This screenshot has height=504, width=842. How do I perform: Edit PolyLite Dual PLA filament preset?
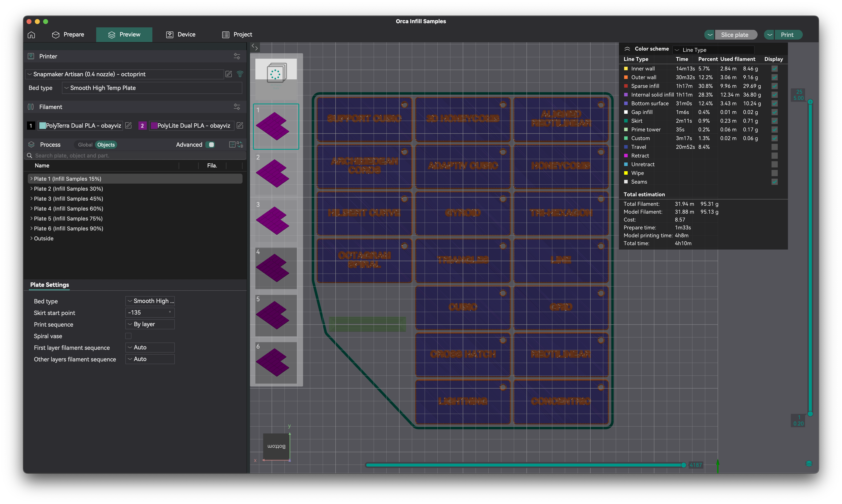(240, 126)
